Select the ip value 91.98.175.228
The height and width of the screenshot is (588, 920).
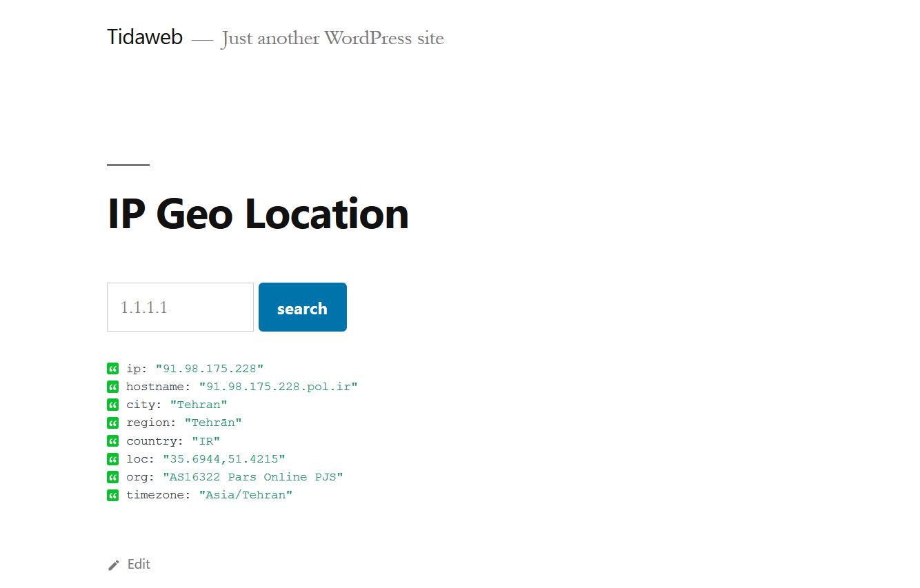tap(210, 369)
